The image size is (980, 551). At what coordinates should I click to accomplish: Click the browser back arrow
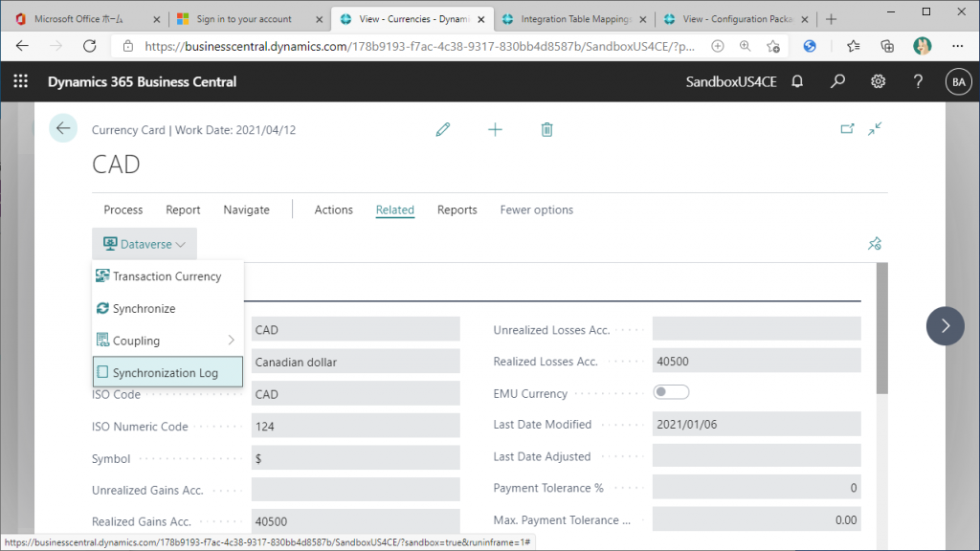(x=23, y=46)
